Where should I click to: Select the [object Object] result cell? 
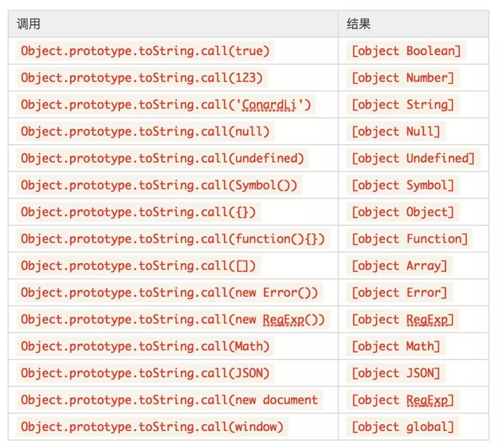[x=403, y=212]
